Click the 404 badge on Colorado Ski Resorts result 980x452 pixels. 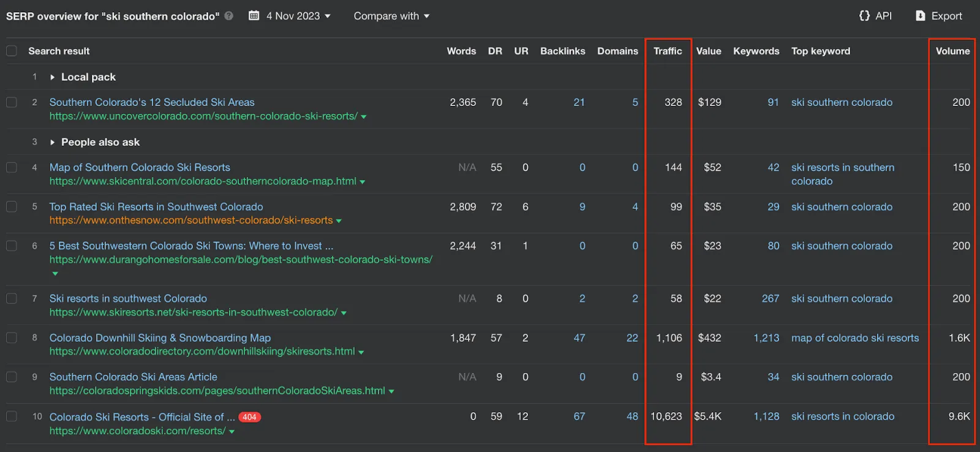point(250,417)
